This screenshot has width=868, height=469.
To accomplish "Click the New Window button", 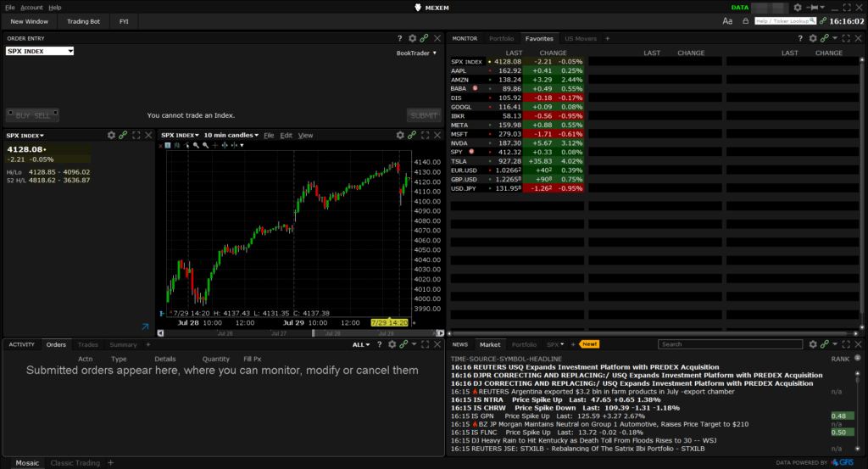I will [30, 21].
